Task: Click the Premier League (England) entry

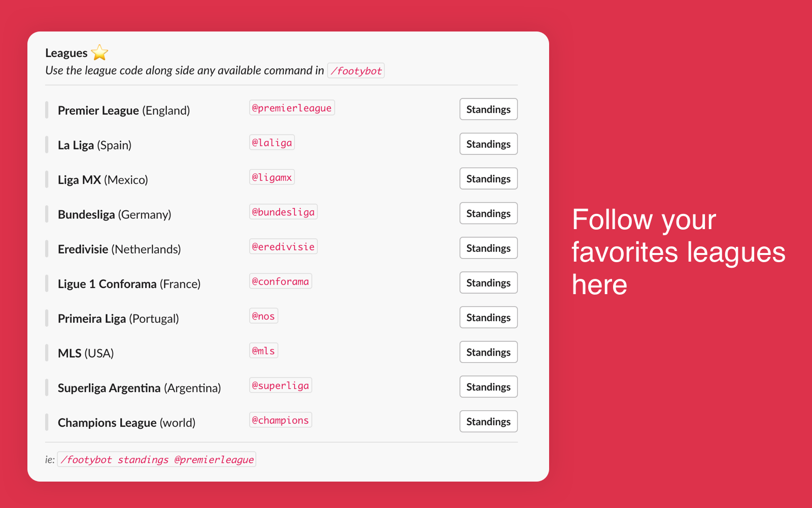Action: 124,110
